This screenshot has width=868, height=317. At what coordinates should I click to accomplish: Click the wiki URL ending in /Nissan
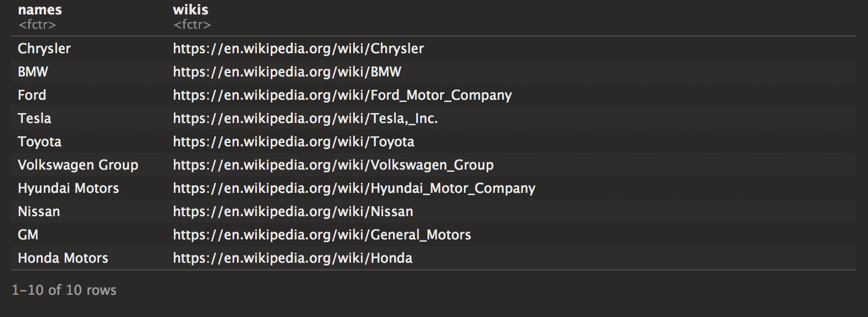click(293, 212)
